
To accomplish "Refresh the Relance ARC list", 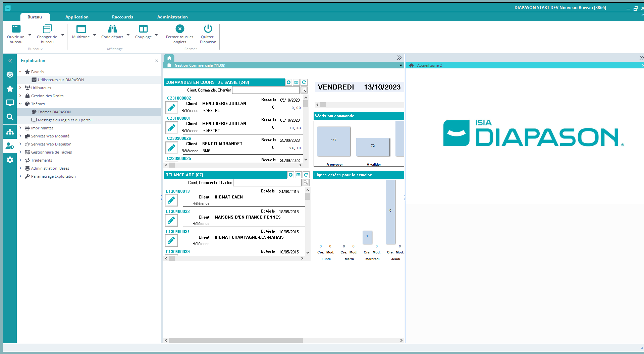I will [306, 175].
